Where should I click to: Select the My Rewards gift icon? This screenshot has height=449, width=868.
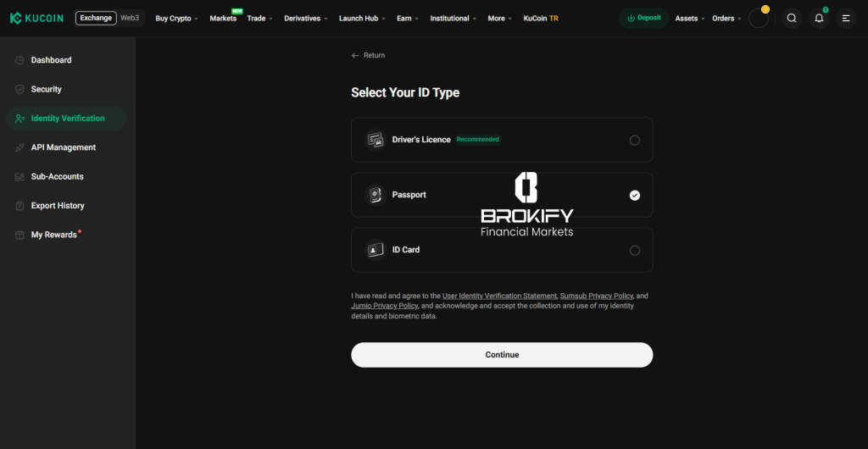click(19, 235)
